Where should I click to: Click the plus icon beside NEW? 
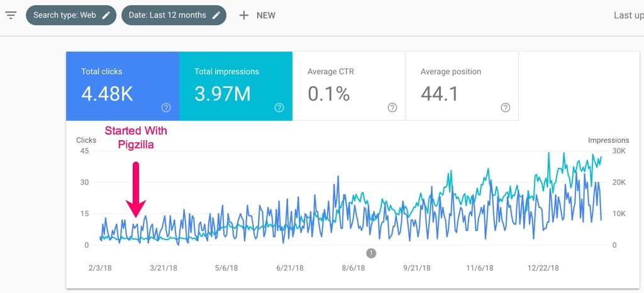[244, 16]
